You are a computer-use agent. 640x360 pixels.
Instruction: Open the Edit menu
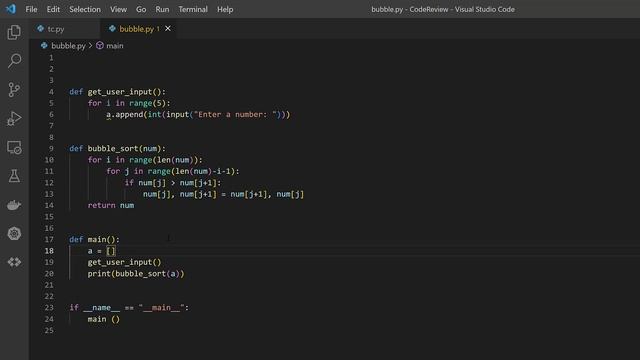[x=53, y=9]
